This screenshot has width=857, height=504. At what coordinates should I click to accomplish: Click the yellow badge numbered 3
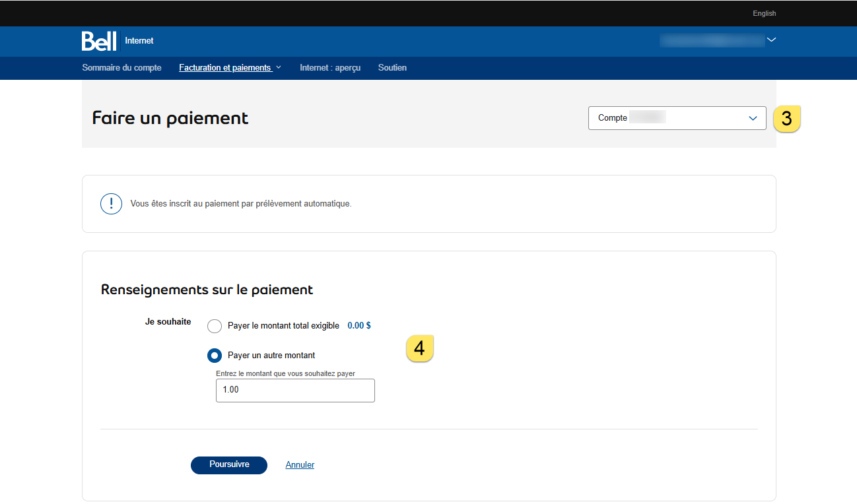click(786, 119)
